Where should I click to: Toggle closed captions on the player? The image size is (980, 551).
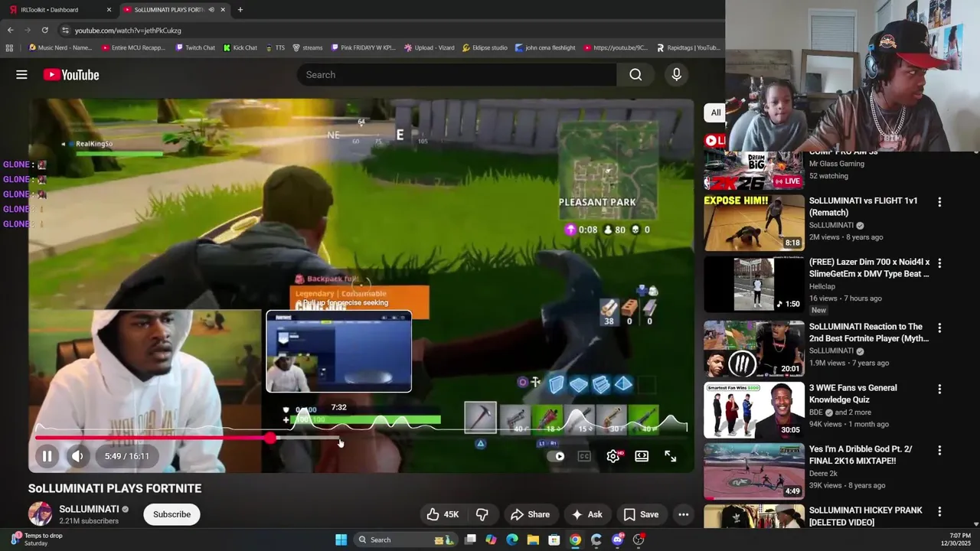[x=584, y=456]
